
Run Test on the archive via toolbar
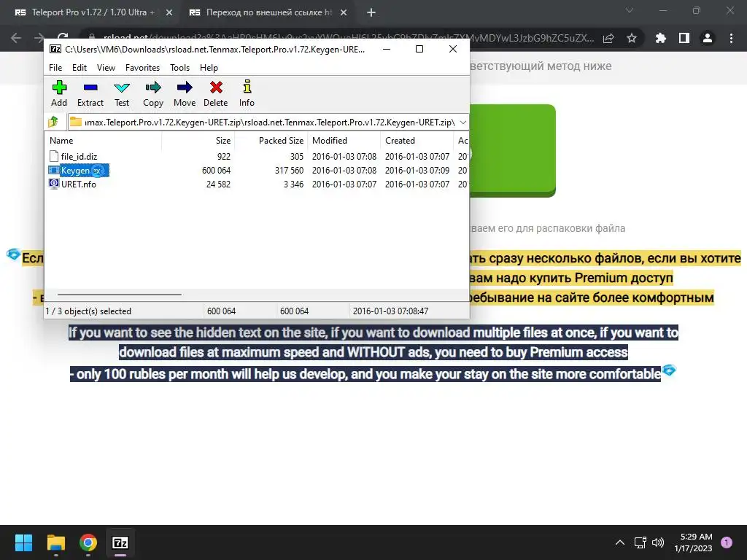(122, 94)
